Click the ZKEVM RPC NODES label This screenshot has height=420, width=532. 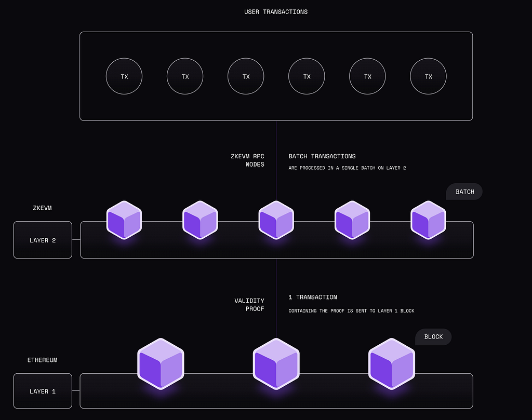(x=247, y=160)
